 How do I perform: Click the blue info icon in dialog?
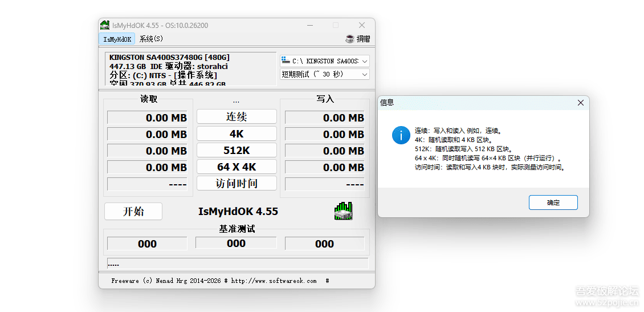pos(401,135)
